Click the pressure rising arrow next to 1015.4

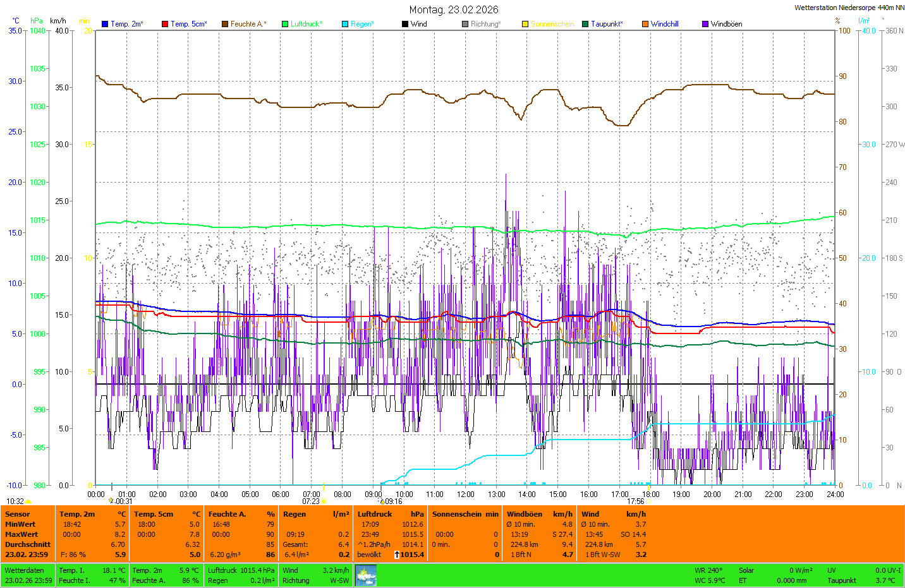(x=397, y=555)
